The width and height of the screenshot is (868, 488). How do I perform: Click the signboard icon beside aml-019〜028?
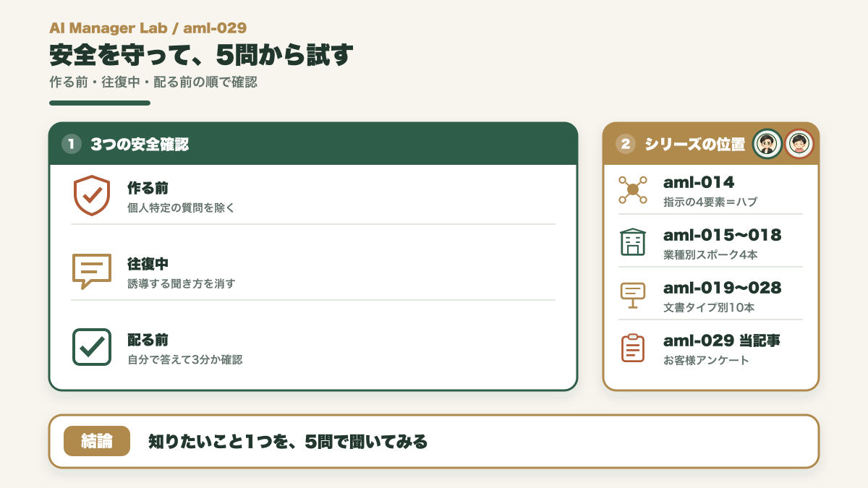tap(633, 294)
